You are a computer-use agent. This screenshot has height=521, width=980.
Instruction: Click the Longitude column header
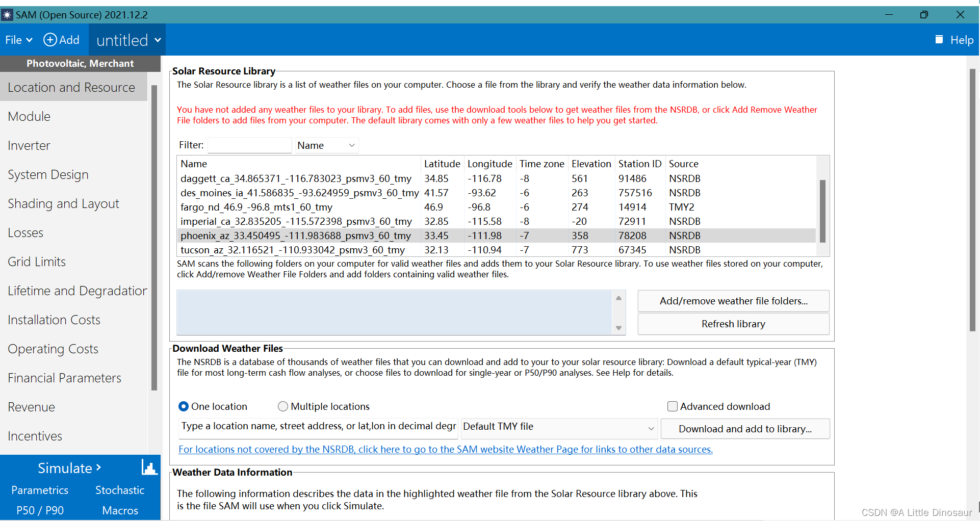[x=490, y=164]
